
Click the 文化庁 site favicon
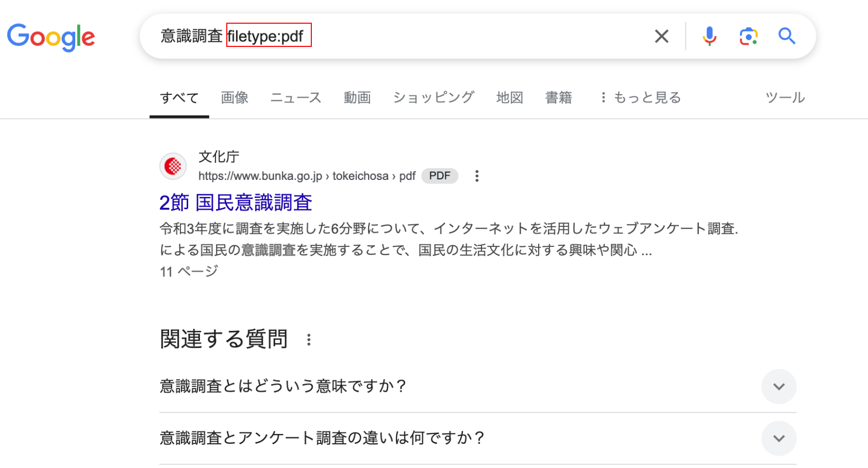tap(173, 166)
